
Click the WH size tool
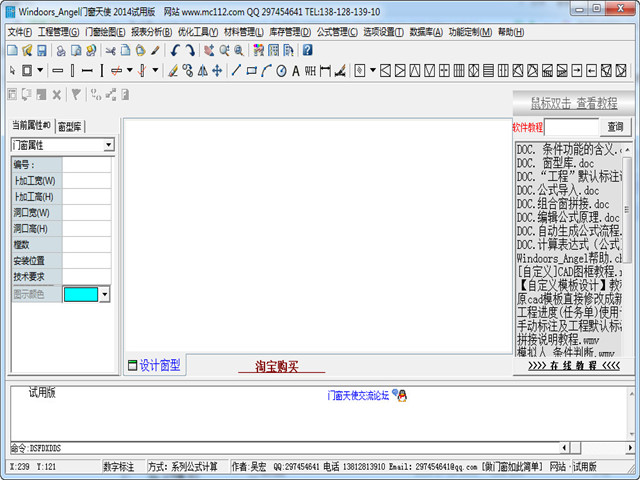click(310, 71)
